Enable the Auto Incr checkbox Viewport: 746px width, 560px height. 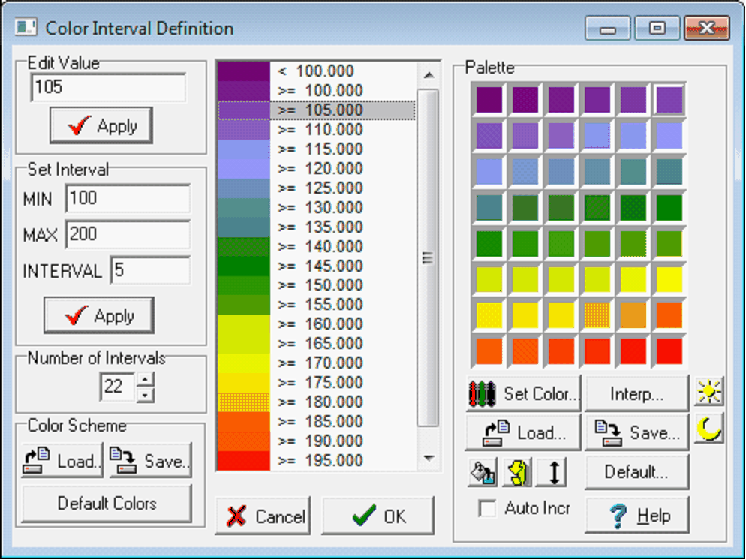488,508
